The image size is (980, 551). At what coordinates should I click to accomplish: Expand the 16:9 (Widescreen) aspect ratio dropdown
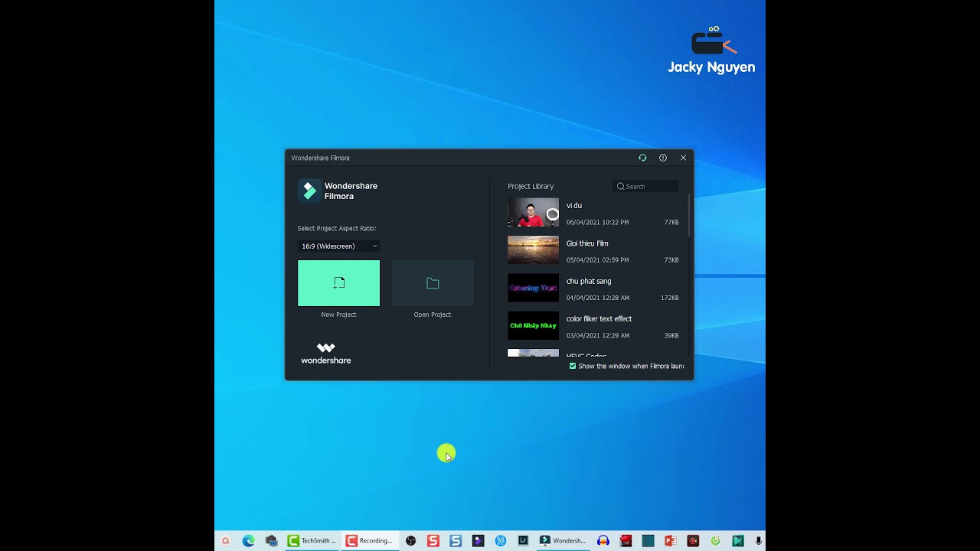pyautogui.click(x=338, y=246)
